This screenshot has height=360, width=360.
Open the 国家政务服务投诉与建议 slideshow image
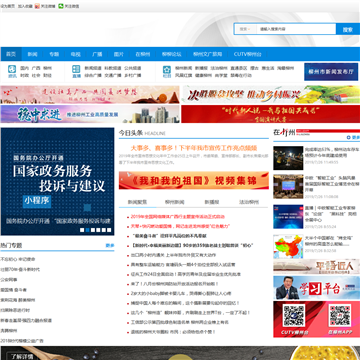click(x=57, y=181)
